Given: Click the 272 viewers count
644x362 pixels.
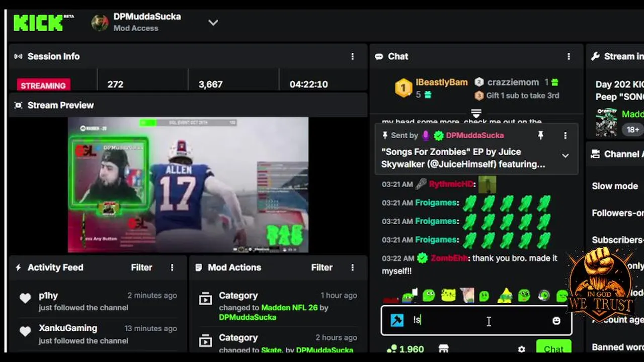Looking at the screenshot, I should click(115, 84).
